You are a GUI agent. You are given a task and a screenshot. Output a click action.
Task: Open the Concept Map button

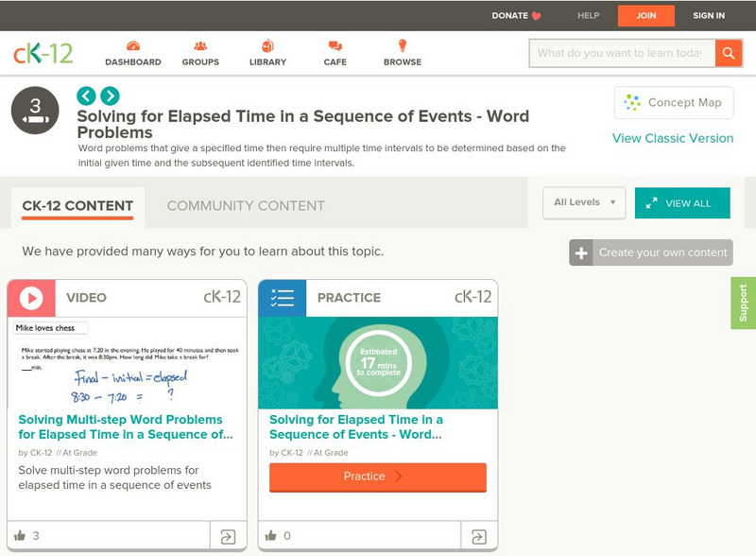[x=674, y=102]
